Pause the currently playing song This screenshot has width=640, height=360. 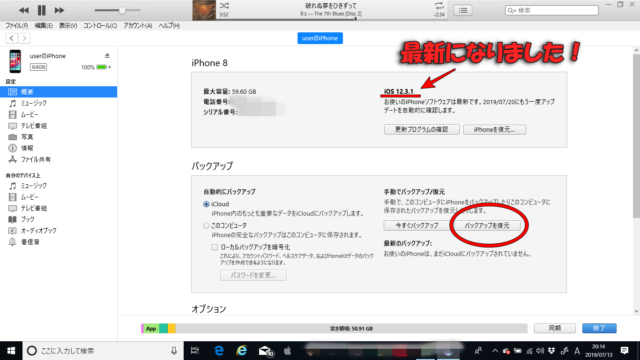[x=42, y=10]
